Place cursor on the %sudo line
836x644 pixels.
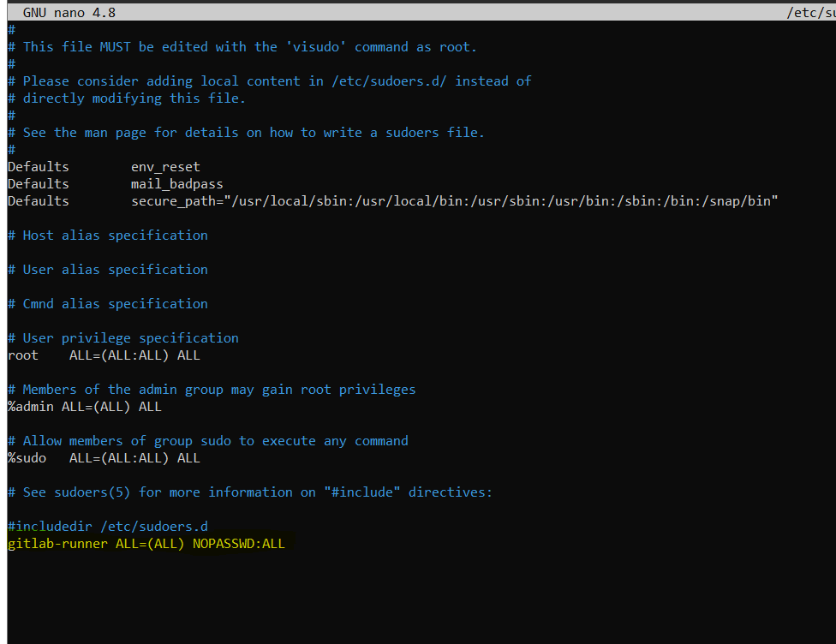coord(103,458)
